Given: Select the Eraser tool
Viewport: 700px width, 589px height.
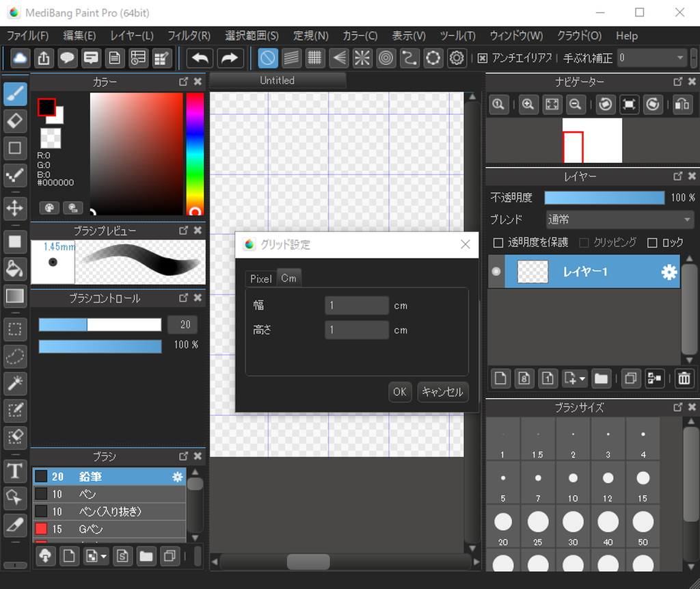Looking at the screenshot, I should (x=15, y=121).
